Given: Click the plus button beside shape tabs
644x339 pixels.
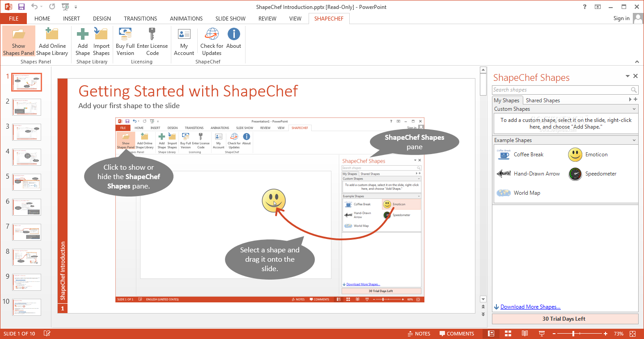Looking at the screenshot, I should 636,100.
